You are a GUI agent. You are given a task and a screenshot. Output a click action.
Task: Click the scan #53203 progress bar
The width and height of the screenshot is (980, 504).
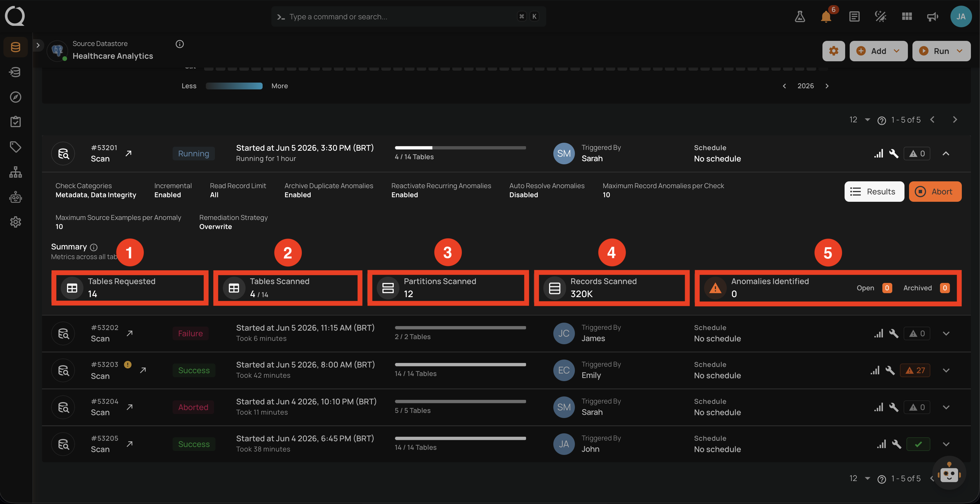[460, 364]
